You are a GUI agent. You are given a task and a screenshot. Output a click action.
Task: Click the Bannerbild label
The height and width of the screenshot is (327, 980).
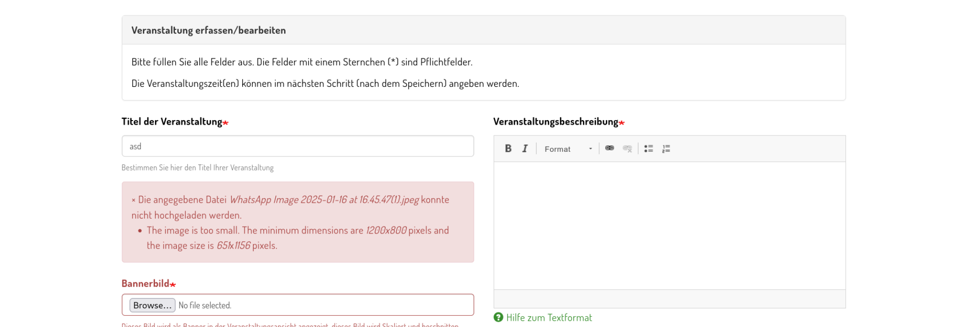[146, 284]
